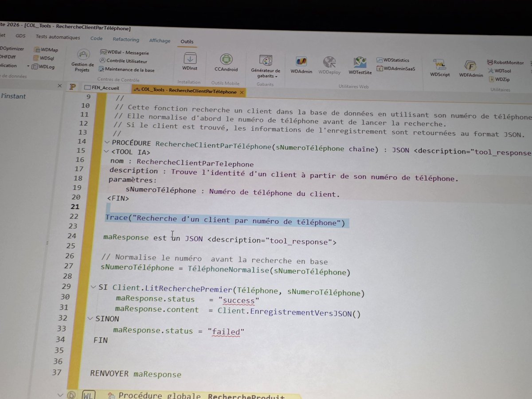Viewport: 532px width, 399px height.
Task: Open WDLog tool
Action: [43, 66]
